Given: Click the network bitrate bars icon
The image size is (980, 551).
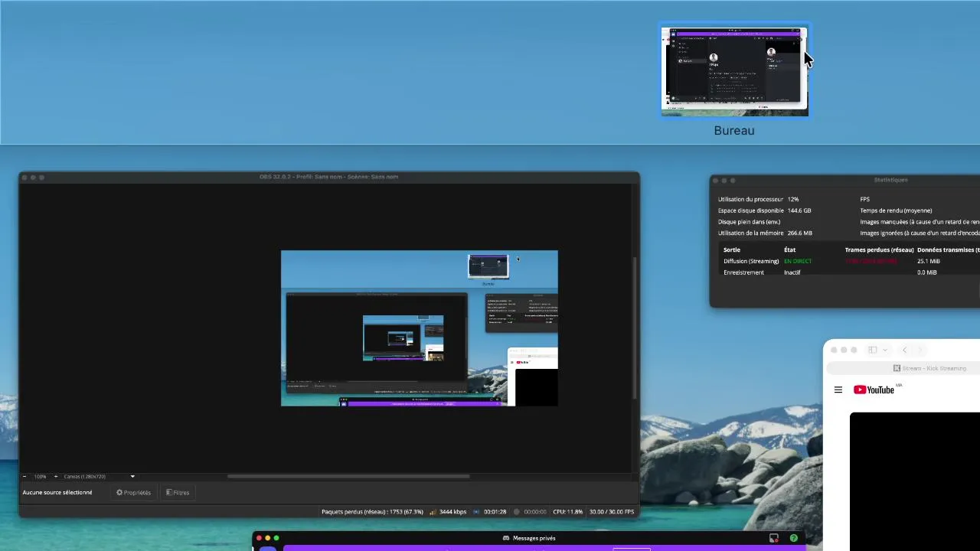Looking at the screenshot, I should pyautogui.click(x=433, y=512).
